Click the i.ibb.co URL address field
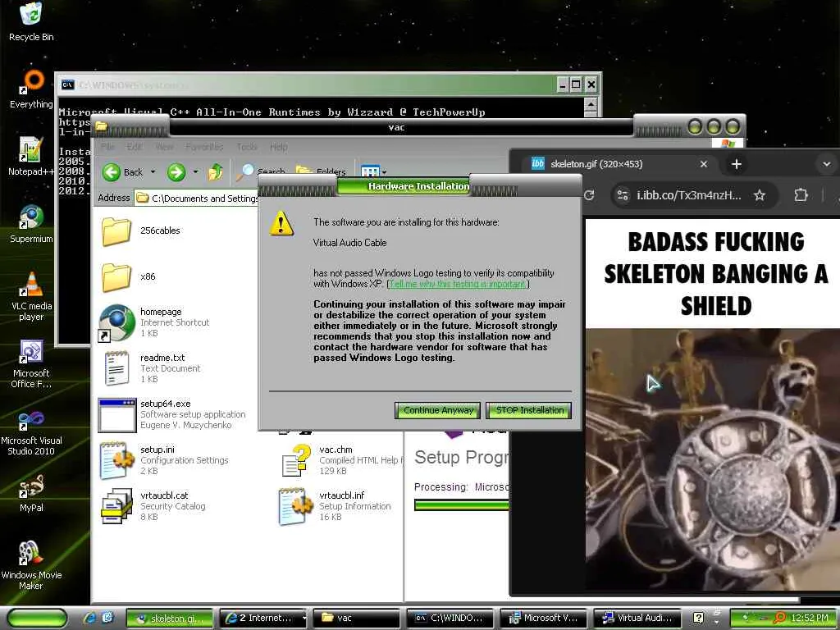Viewport: 840px width, 630px height. 688,195
